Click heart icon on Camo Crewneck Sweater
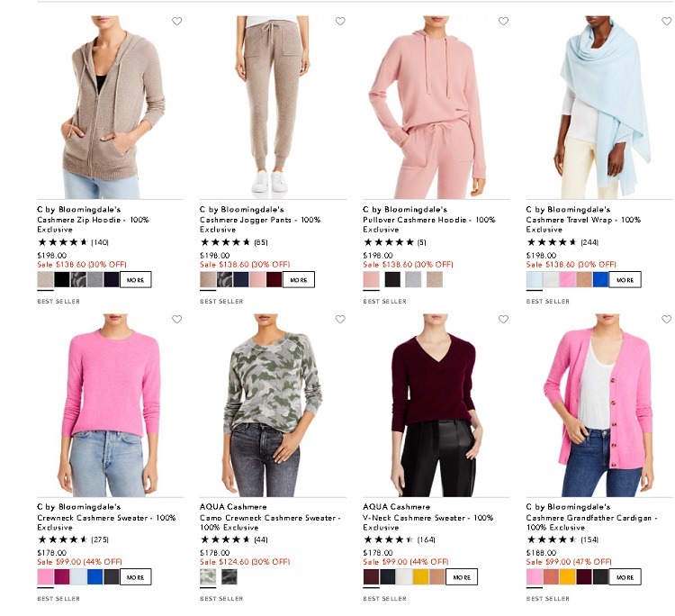This screenshot has height=616, width=675. coord(340,319)
